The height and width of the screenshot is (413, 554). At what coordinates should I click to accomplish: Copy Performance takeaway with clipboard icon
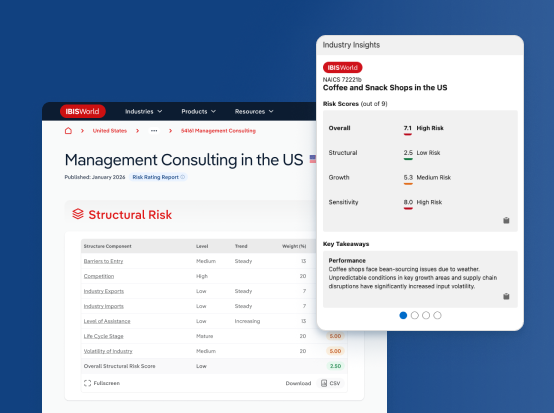[x=506, y=296]
